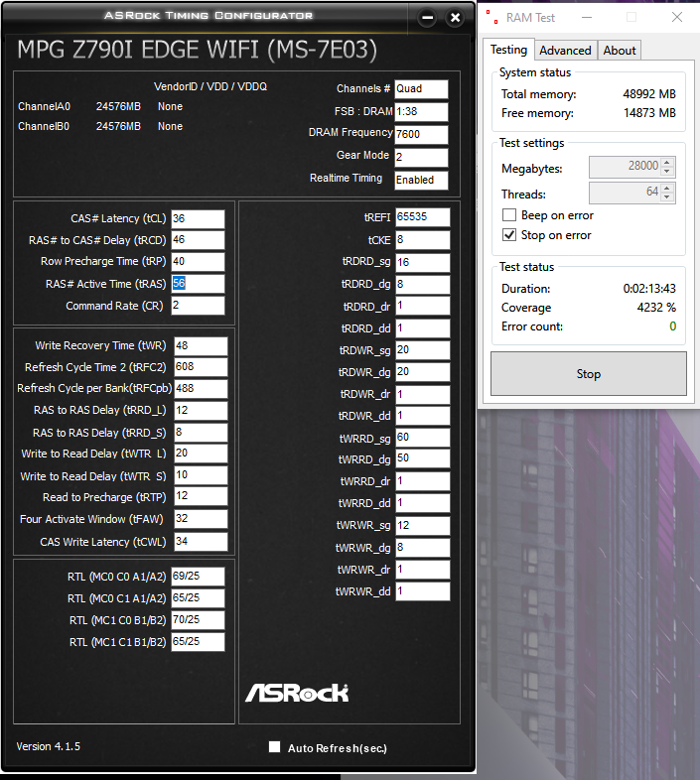Click the Realtime Timing field showing Enabled
The image size is (700, 780).
pyautogui.click(x=421, y=180)
